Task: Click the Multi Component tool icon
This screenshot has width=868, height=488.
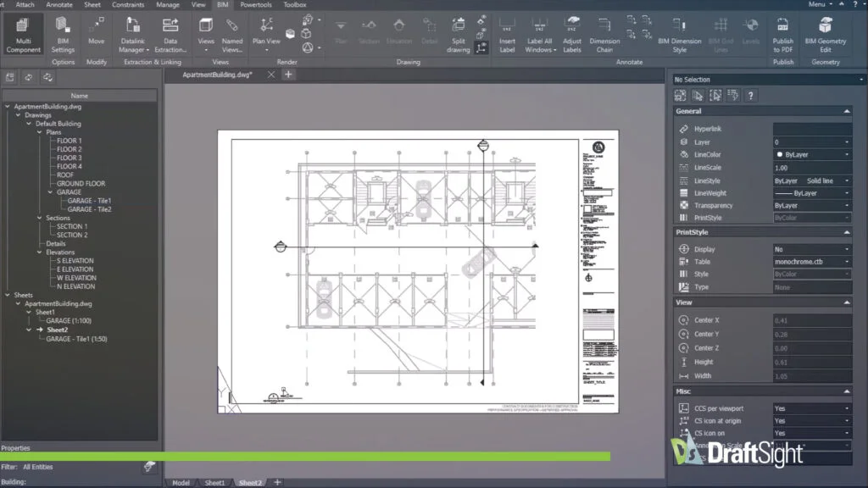Action: tap(23, 27)
